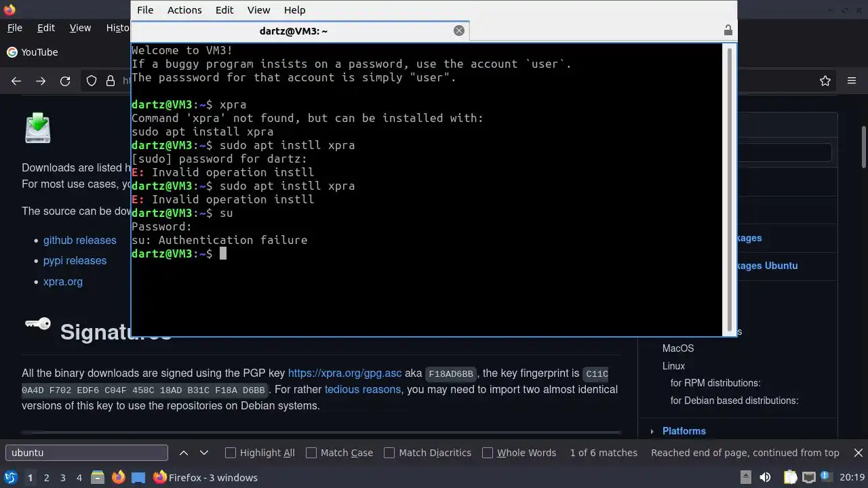Open the terminal View menu
Screen dimensions: 868x488
click(258, 10)
